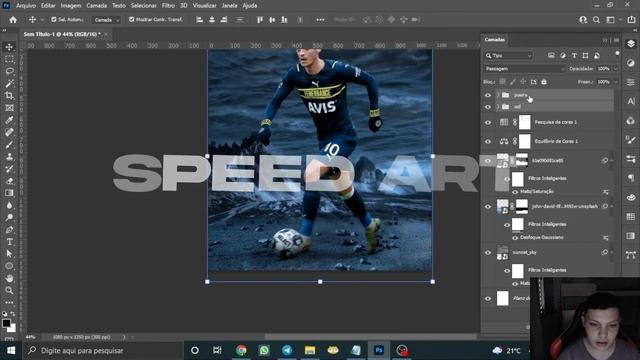Filter layers by pixel layers
The height and width of the screenshot is (360, 640).
(551, 56)
